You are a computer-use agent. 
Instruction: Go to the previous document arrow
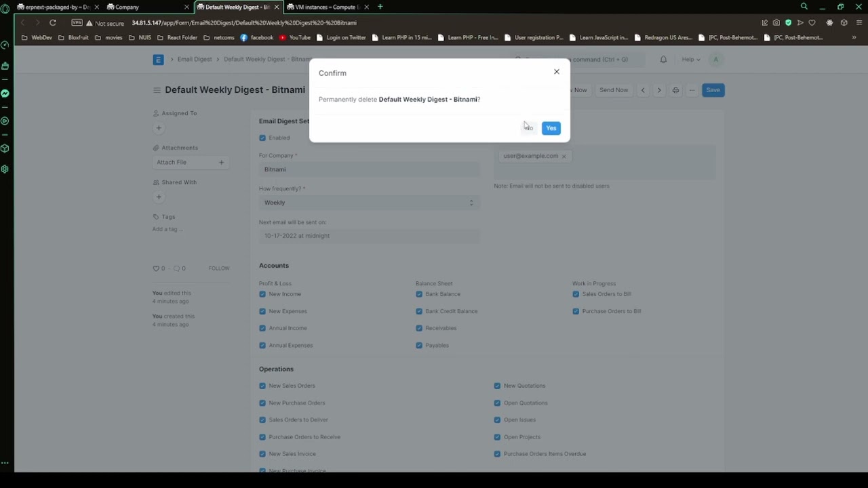pyautogui.click(x=643, y=90)
